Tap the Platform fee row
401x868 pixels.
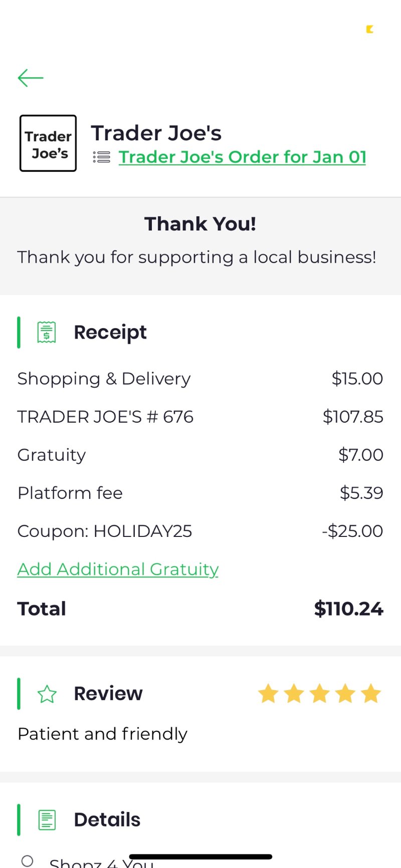(x=200, y=493)
